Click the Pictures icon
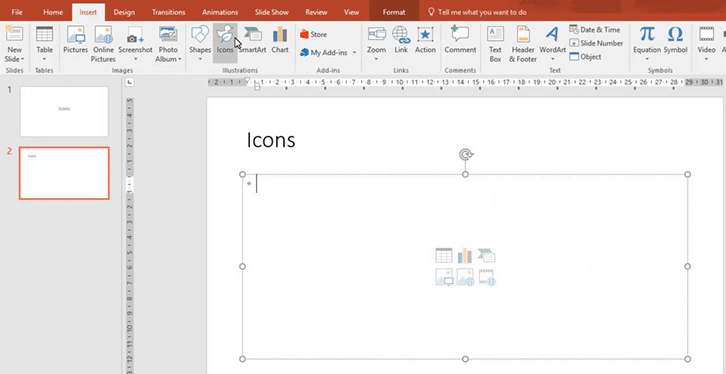This screenshot has width=726, height=374. pos(75,40)
